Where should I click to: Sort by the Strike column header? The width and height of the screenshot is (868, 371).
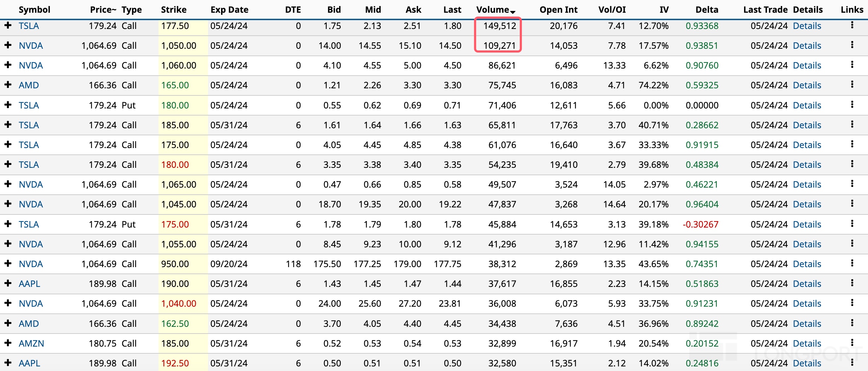pyautogui.click(x=173, y=10)
